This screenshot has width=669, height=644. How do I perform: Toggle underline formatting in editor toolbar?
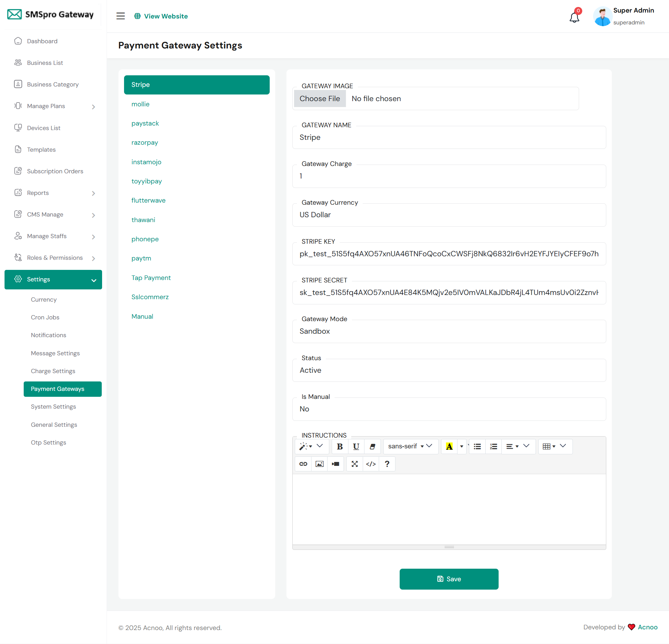click(356, 446)
